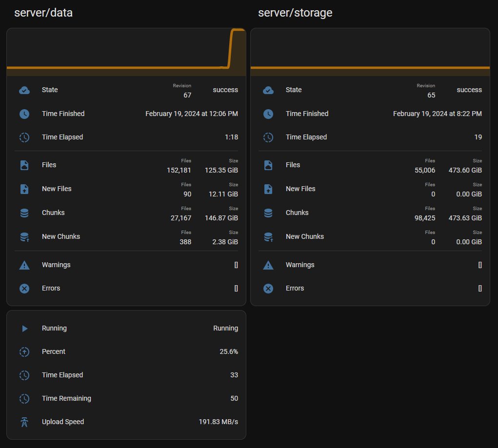Click the Chunks database icon for server/data
The height and width of the screenshot is (448, 498).
coord(24,213)
